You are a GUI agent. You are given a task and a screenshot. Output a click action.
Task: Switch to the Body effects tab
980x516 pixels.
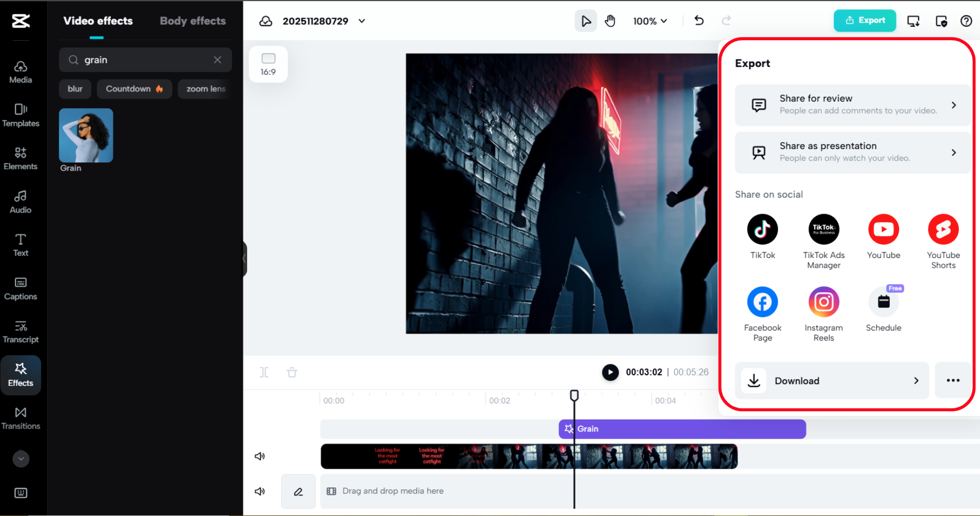[x=192, y=21]
